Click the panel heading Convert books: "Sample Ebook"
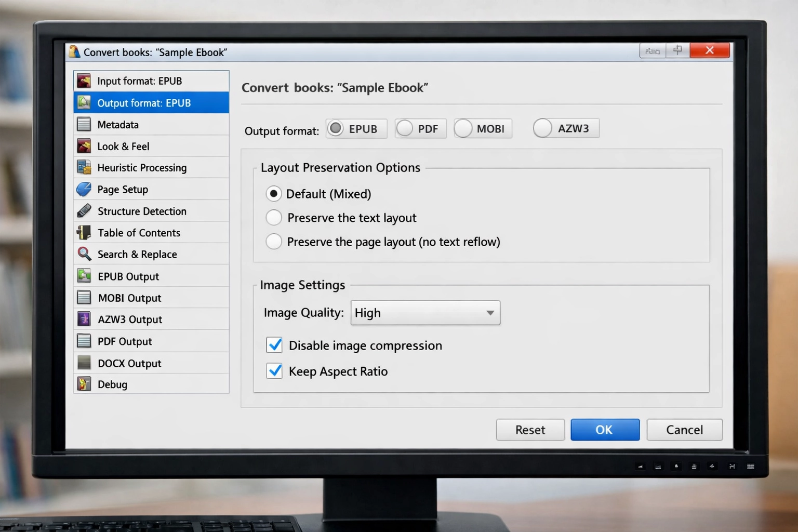 335,88
